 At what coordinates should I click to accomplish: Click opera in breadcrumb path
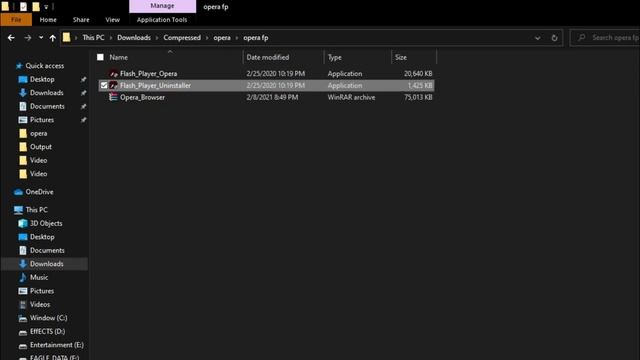point(222,38)
